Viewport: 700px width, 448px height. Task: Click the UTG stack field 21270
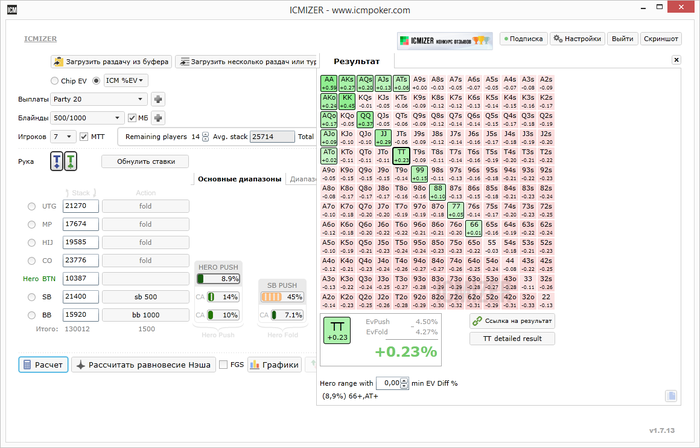click(80, 206)
